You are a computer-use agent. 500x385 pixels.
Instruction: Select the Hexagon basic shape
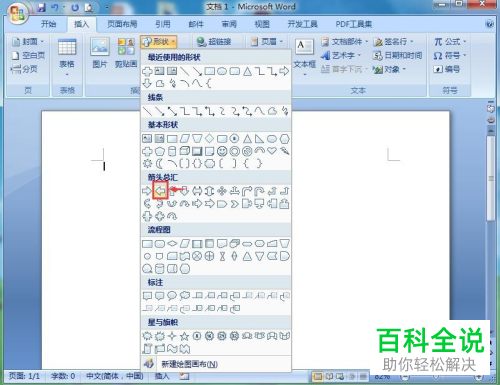click(x=284, y=138)
